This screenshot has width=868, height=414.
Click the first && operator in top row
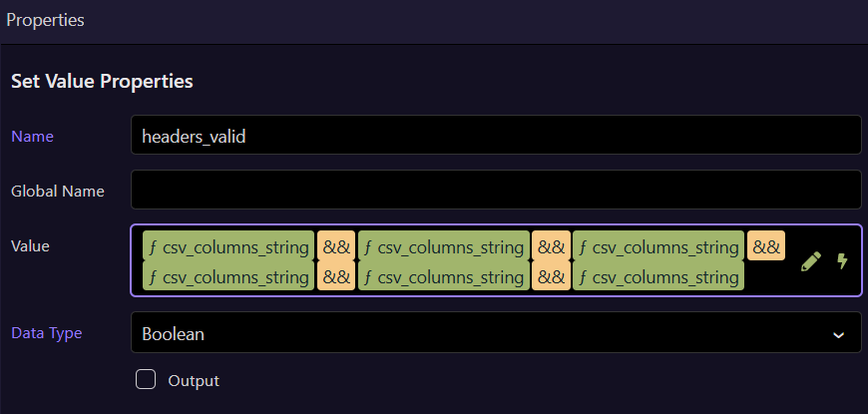click(336, 246)
